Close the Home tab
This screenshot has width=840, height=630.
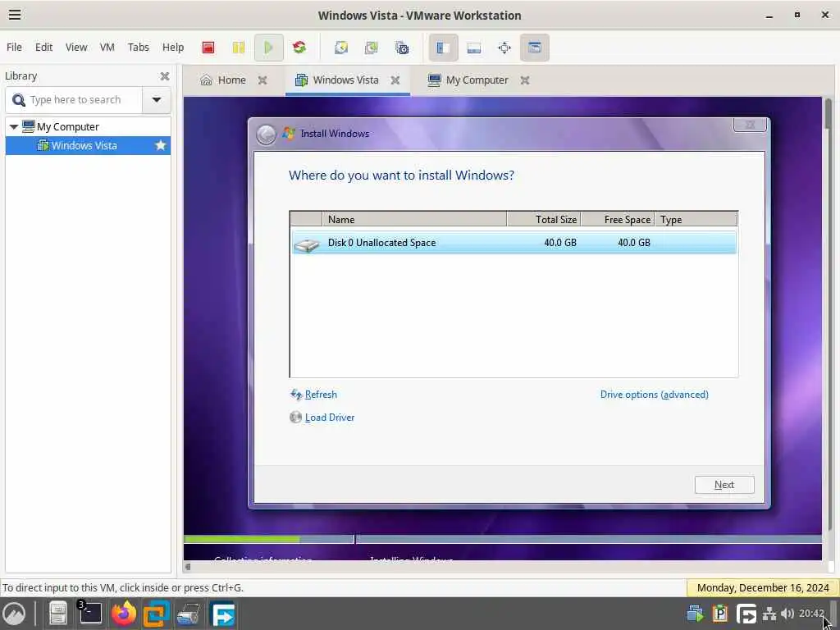coord(262,80)
